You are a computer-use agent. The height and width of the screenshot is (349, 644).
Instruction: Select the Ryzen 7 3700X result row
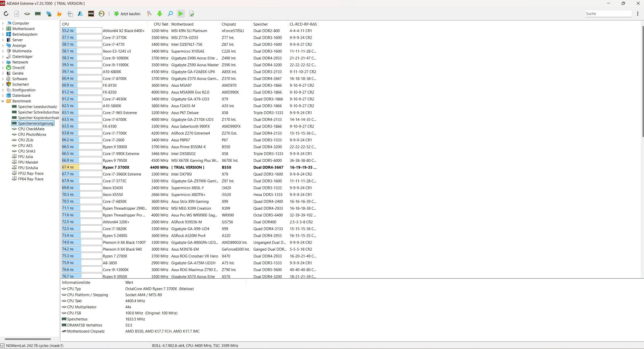point(189,167)
